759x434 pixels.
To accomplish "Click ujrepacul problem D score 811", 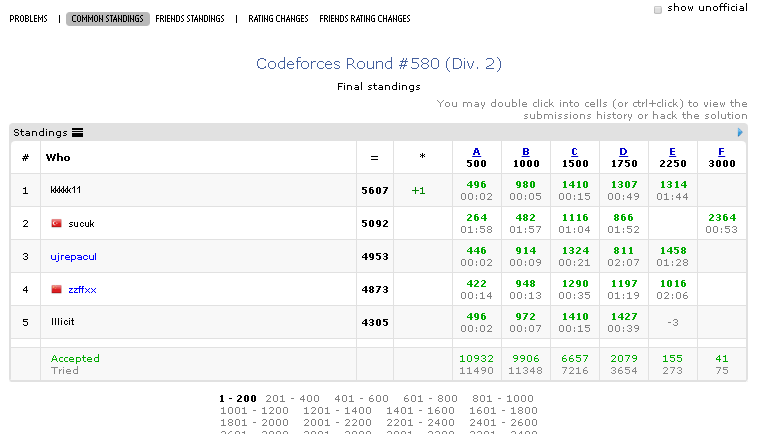I will (623, 251).
